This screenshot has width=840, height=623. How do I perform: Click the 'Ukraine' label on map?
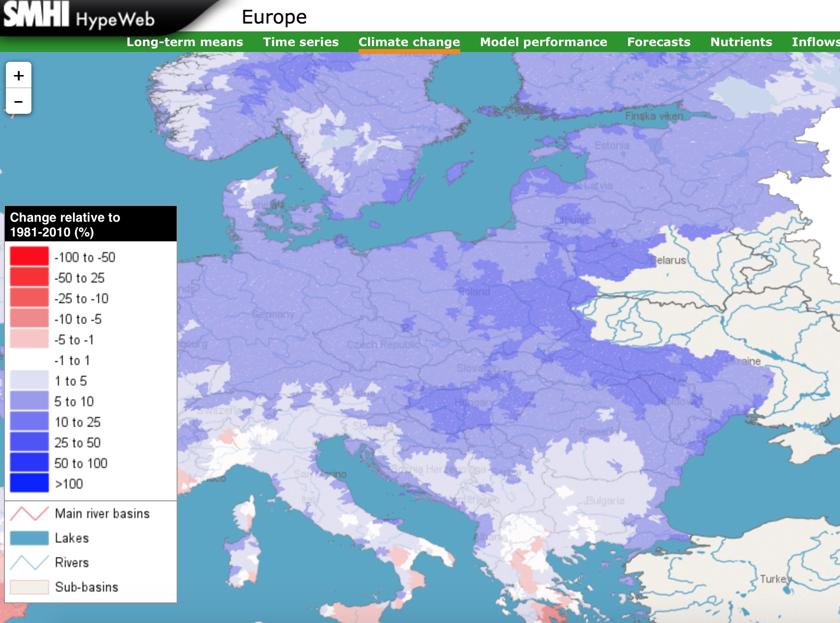tap(743, 361)
